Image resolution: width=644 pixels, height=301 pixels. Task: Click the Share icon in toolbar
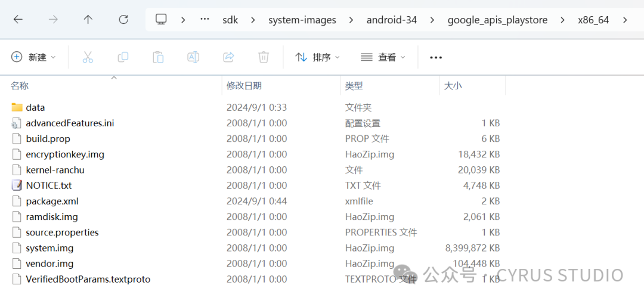(228, 57)
